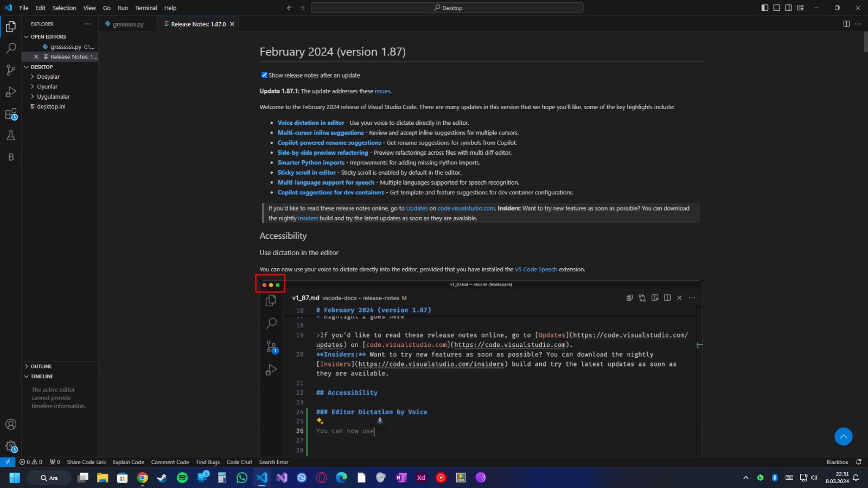Open the Terminal menu

coord(146,8)
